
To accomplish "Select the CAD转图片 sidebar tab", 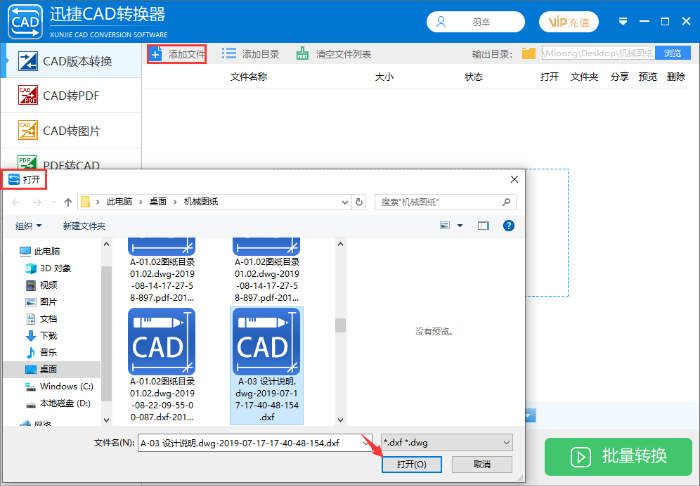I will coord(71,130).
